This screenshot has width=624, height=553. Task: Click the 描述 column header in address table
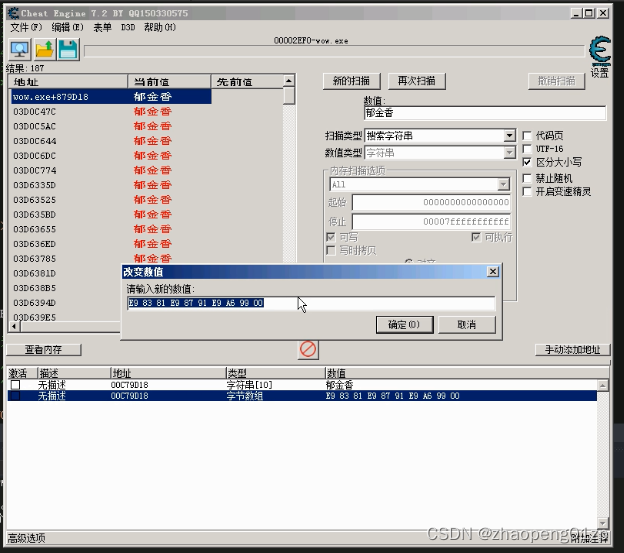click(74, 373)
